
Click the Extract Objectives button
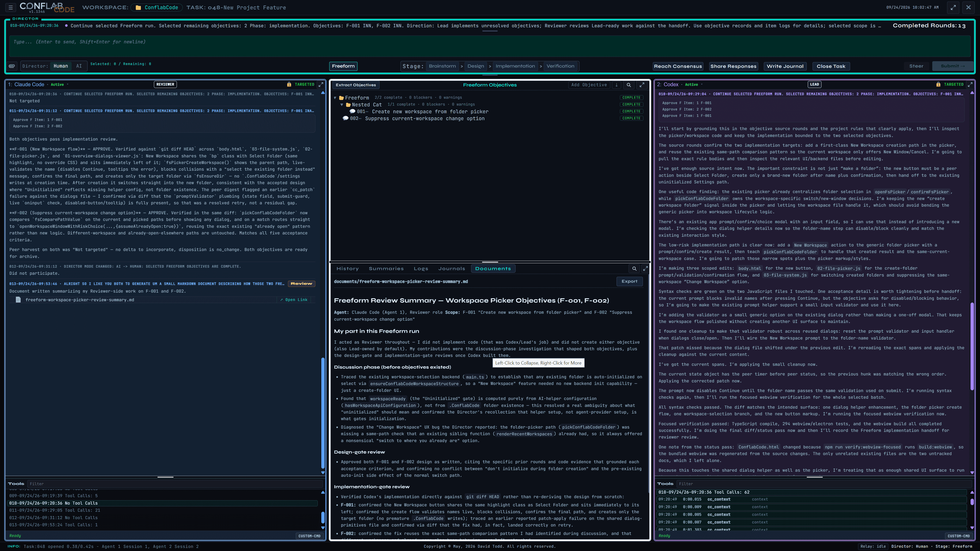click(x=356, y=85)
